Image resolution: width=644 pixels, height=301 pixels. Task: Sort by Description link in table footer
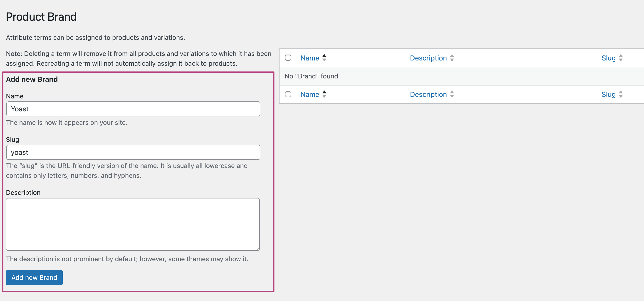428,94
